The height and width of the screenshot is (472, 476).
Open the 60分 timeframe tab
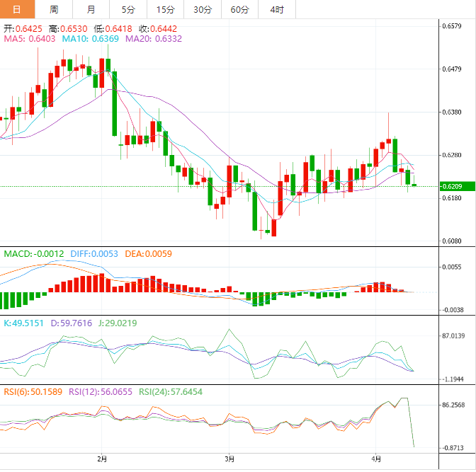(x=239, y=10)
